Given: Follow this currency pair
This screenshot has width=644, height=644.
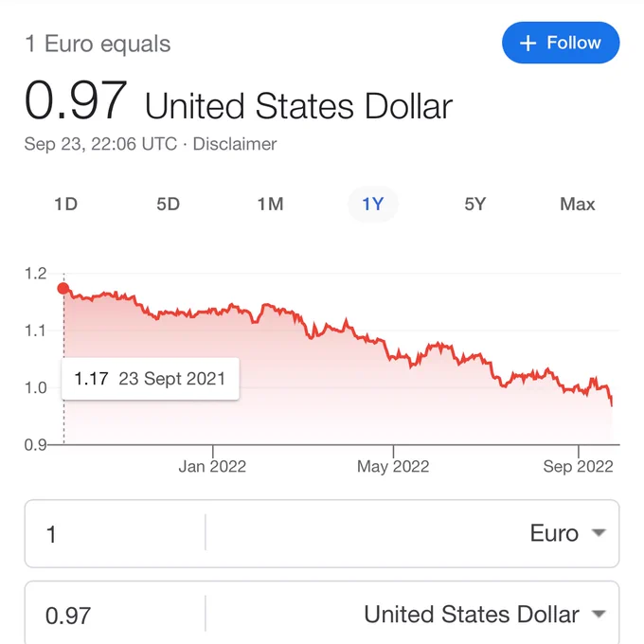Looking at the screenshot, I should (x=561, y=43).
